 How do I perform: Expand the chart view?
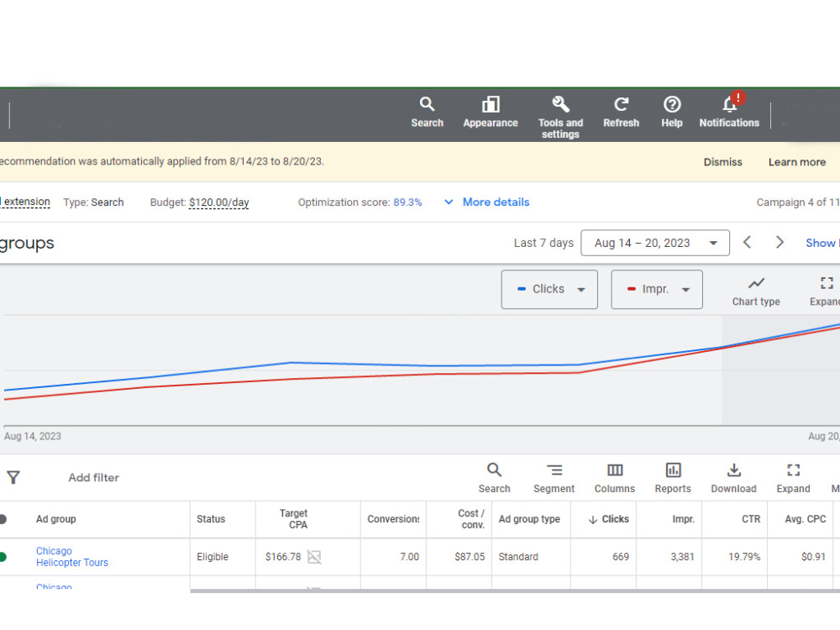(x=825, y=291)
